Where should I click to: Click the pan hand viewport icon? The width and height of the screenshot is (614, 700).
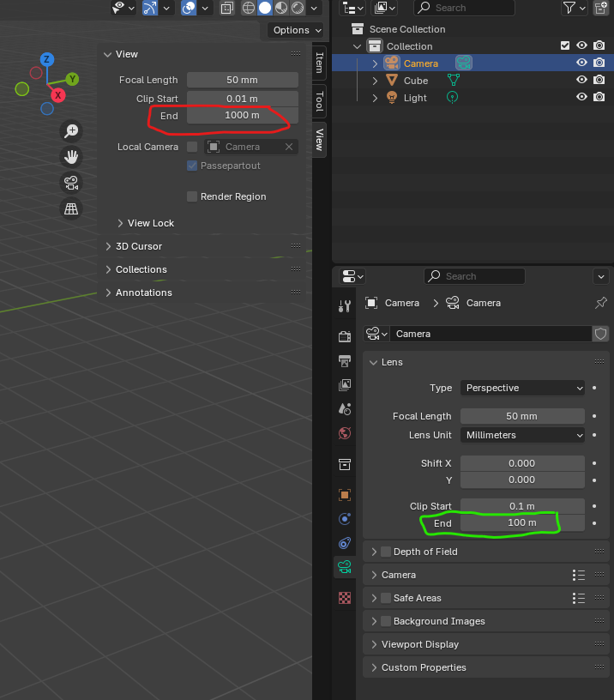tap(72, 156)
